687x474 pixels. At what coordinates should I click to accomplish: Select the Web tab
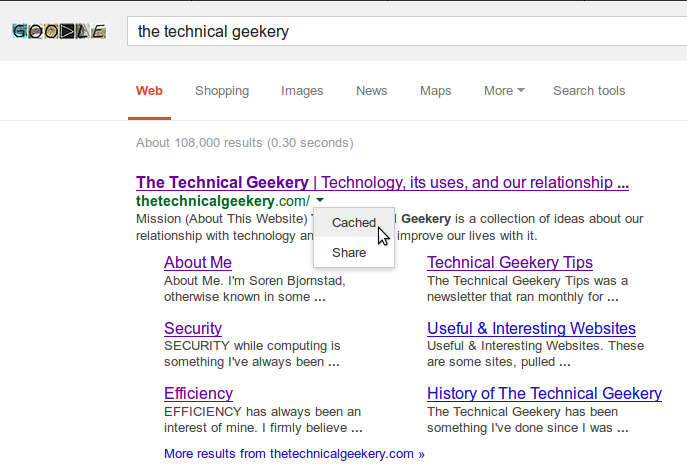tap(149, 91)
